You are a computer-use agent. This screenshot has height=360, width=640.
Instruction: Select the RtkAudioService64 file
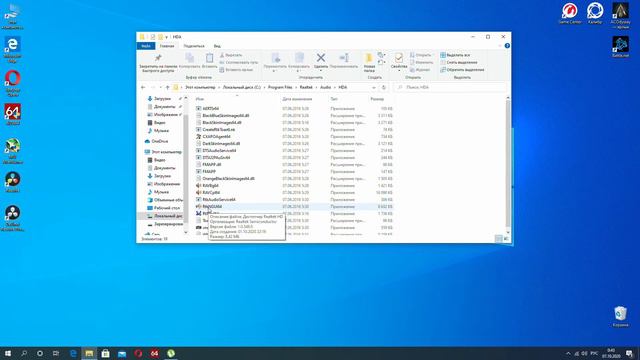[219, 200]
